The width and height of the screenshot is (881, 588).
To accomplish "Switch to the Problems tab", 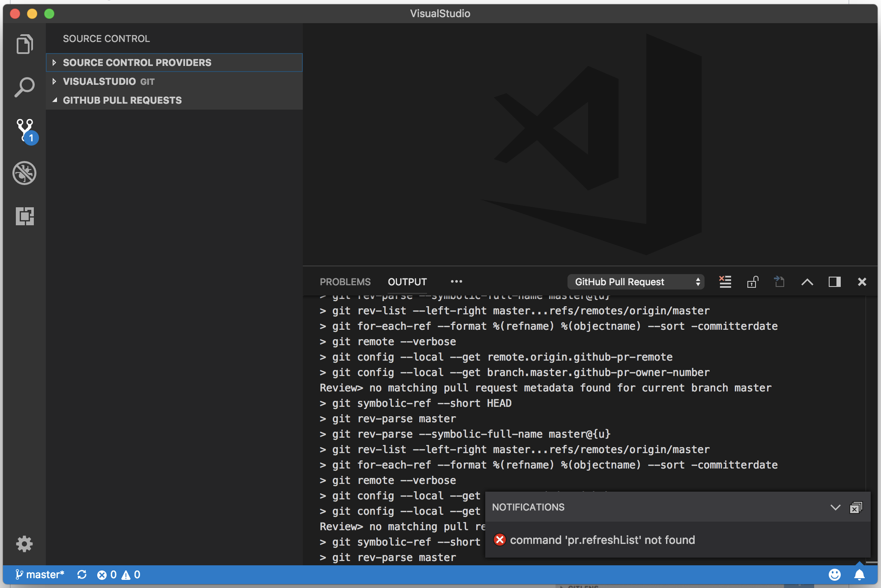I will click(345, 282).
